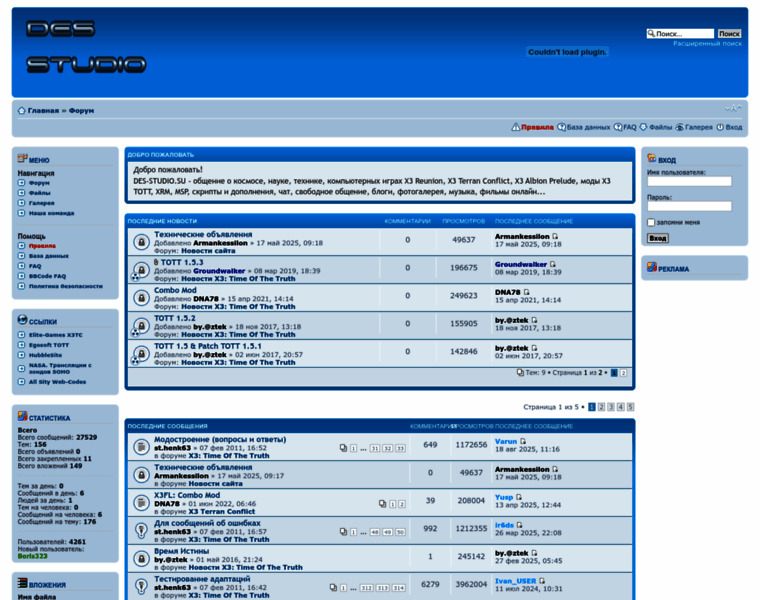
Task: Click locked topic icon for TOTT 1.5.2
Action: tap(141, 326)
